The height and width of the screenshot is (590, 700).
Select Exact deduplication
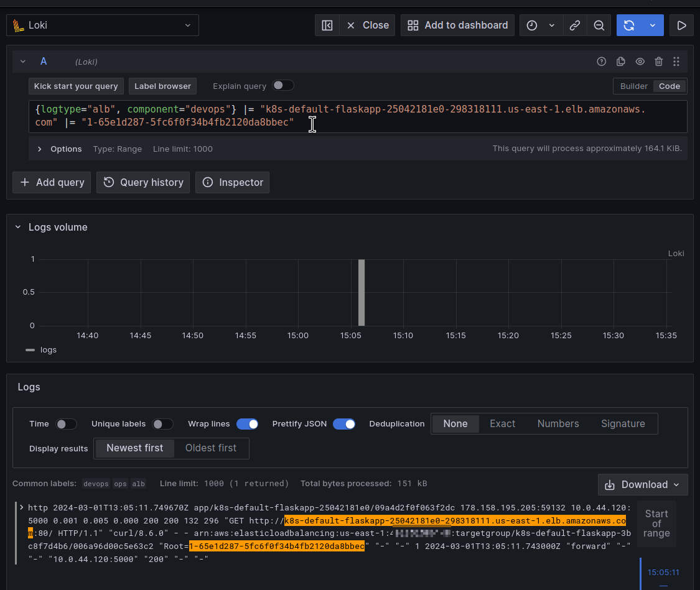pos(502,423)
